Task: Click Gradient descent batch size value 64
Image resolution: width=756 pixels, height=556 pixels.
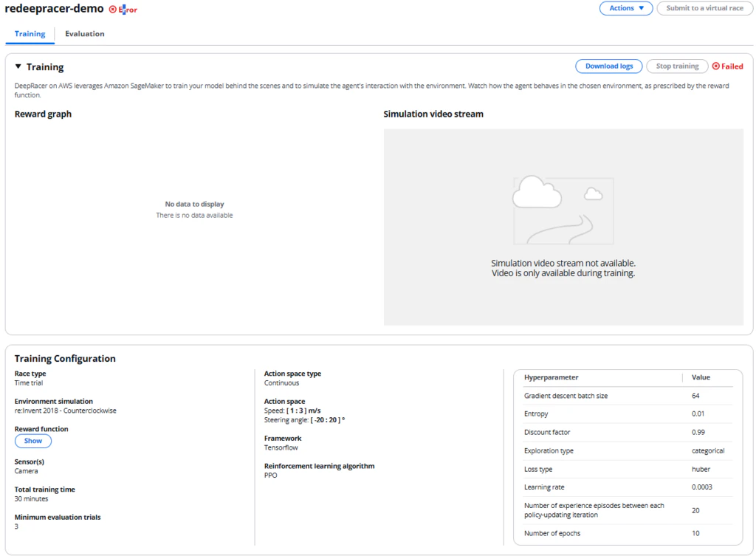Action: (695, 396)
